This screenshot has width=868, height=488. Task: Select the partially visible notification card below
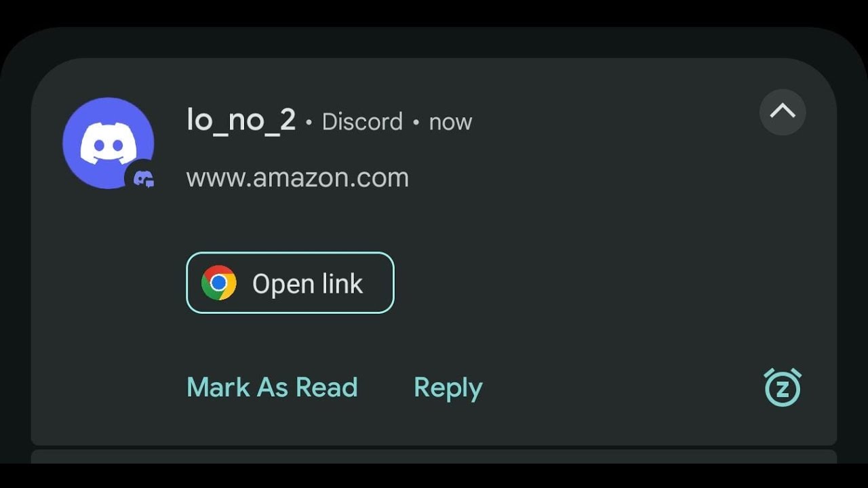coord(434,457)
